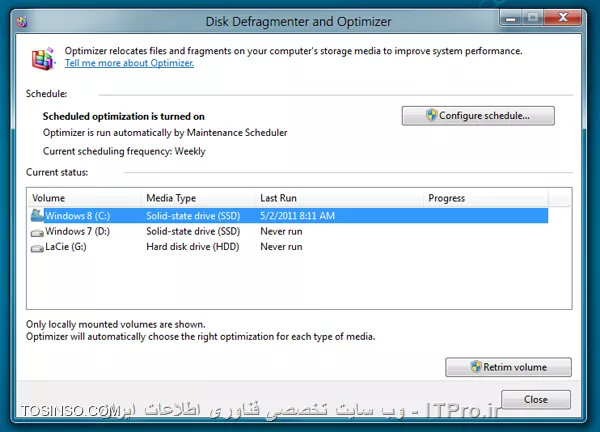Click shield icon on Retrim volume button
Viewport: 600px width, 432px height.
tap(476, 367)
